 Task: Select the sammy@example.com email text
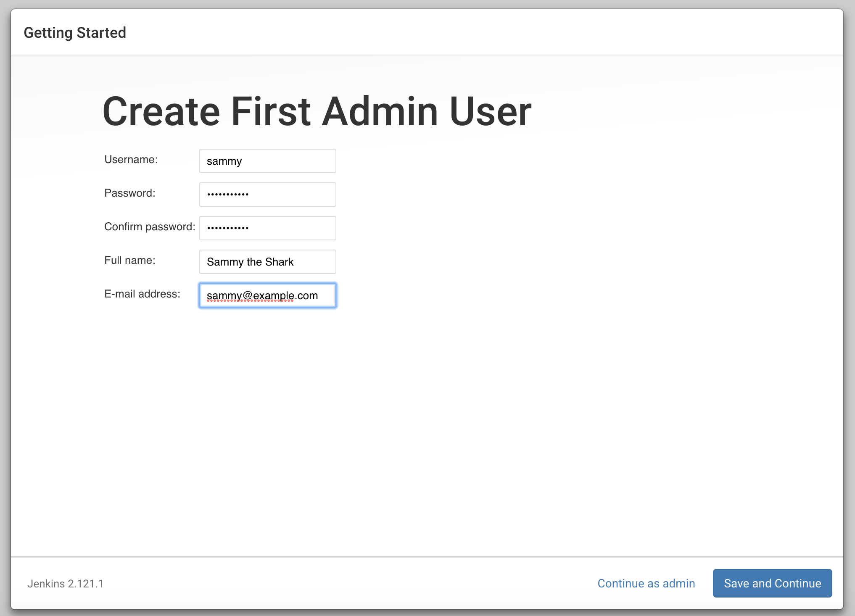tap(262, 295)
